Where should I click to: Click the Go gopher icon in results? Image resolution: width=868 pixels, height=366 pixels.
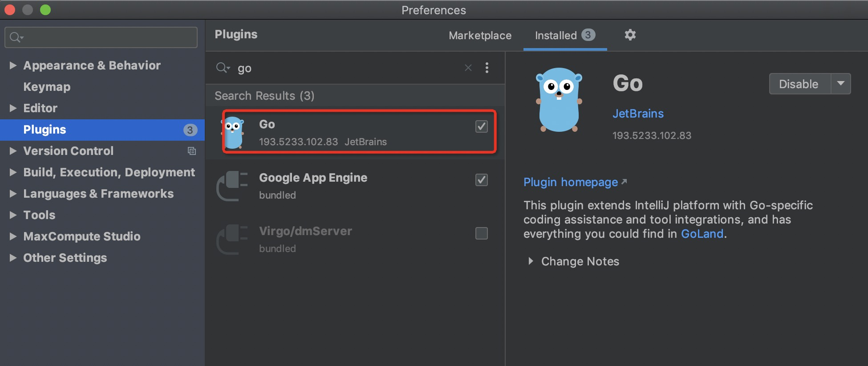coord(234,133)
